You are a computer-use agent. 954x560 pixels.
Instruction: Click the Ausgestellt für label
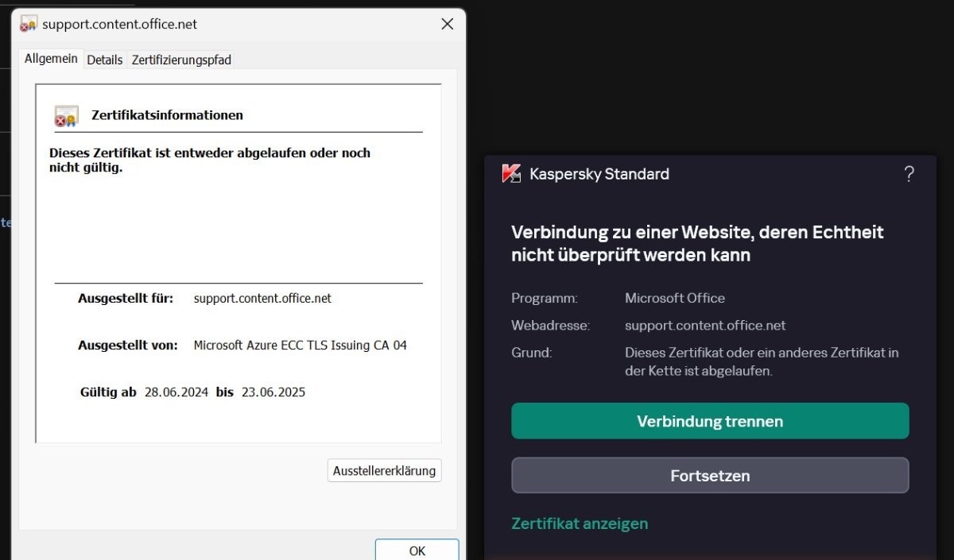(x=126, y=299)
